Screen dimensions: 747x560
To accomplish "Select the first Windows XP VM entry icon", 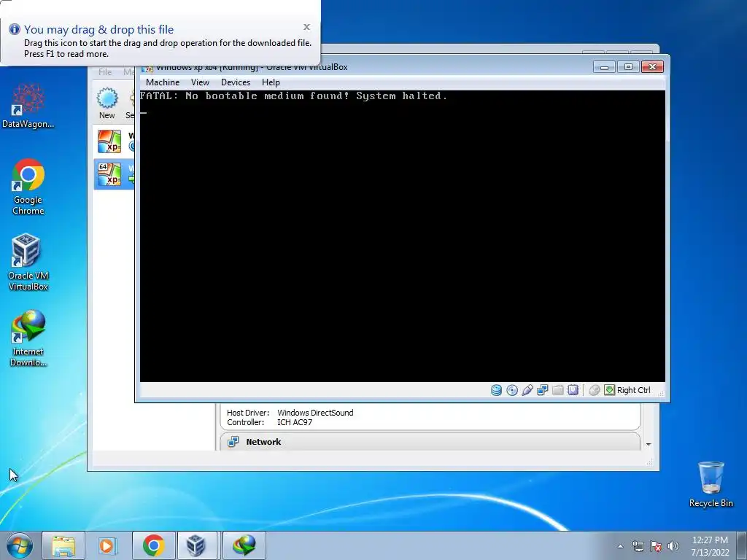I will tap(109, 141).
